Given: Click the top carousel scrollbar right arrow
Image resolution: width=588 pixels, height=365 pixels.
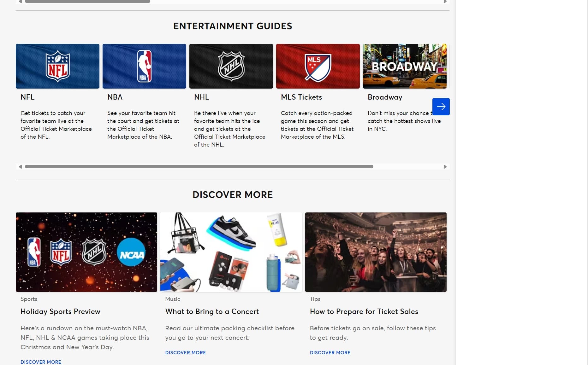Looking at the screenshot, I should [445, 2].
